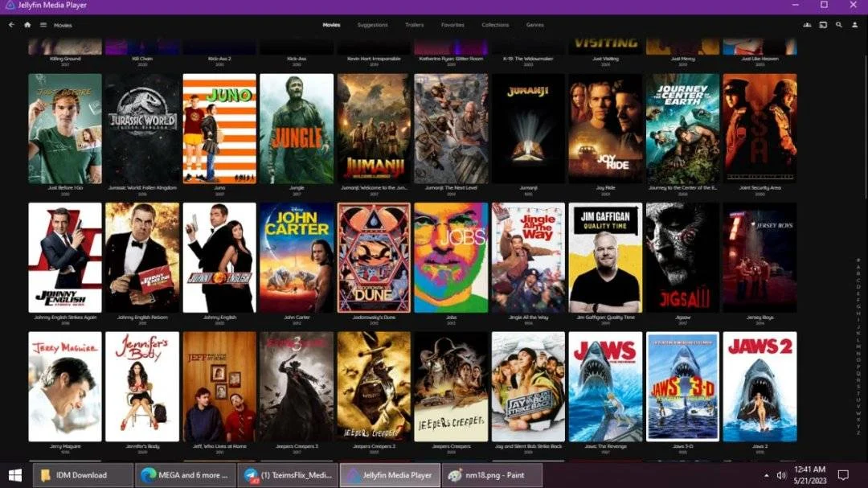Screen dimensions: 868x488
Task: Click the taskbar clock showing 12:41 AM
Action: point(809,475)
